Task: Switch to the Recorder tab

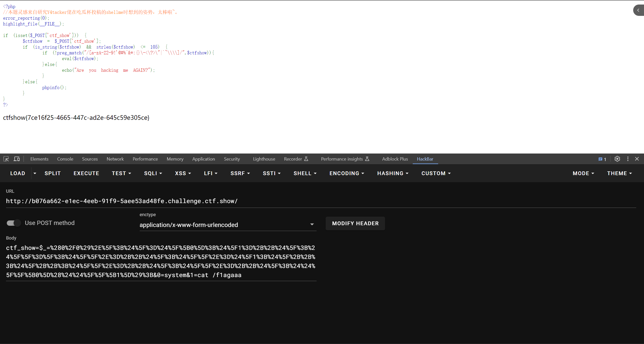Action: [296, 159]
